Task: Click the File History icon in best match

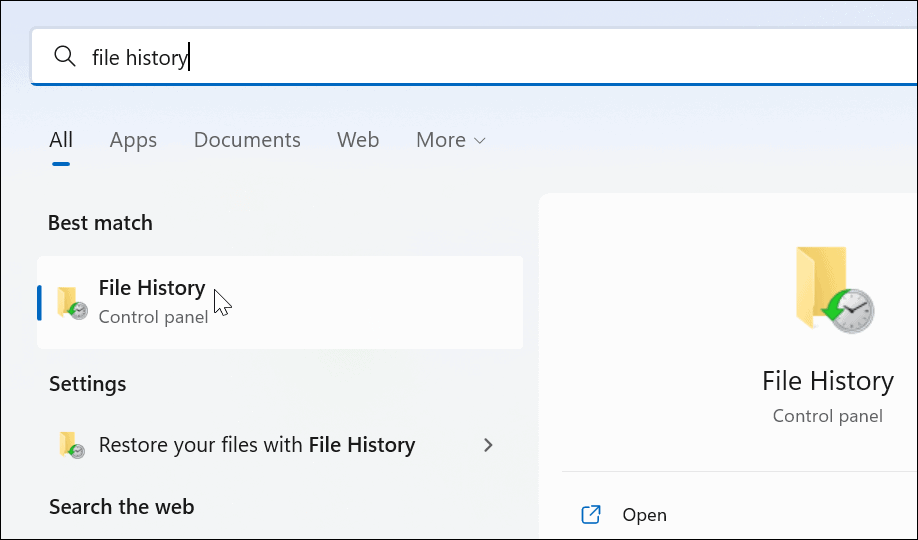Action: [x=72, y=303]
